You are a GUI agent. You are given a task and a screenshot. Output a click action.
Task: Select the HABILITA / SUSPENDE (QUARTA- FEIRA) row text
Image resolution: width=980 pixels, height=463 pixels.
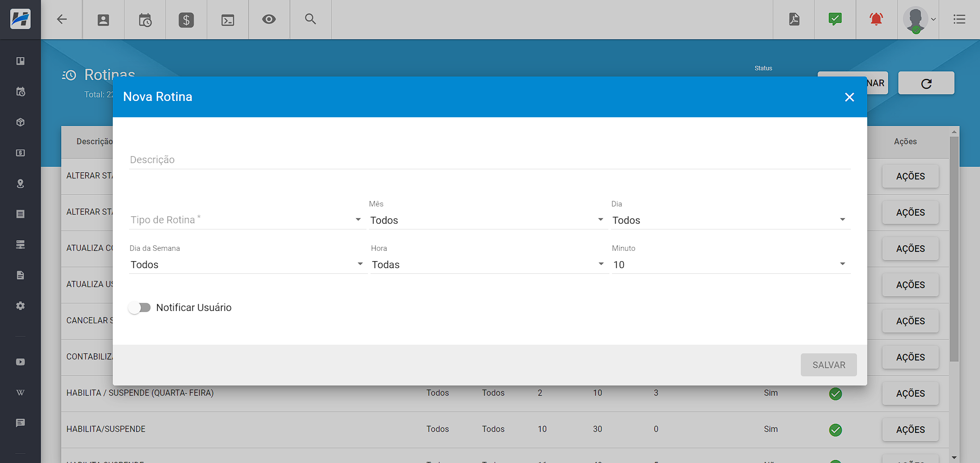[x=140, y=393]
